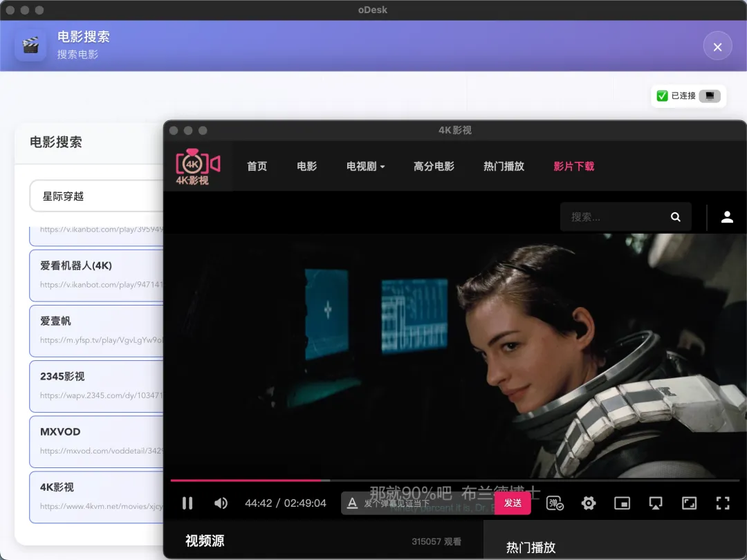Open 热门播放 navigation item
The height and width of the screenshot is (560, 747).
point(504,166)
